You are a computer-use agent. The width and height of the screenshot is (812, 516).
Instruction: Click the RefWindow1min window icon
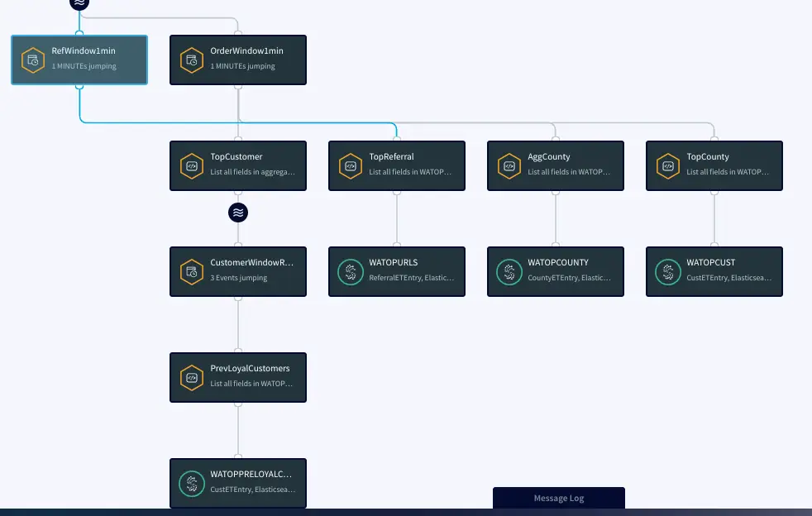coord(33,60)
